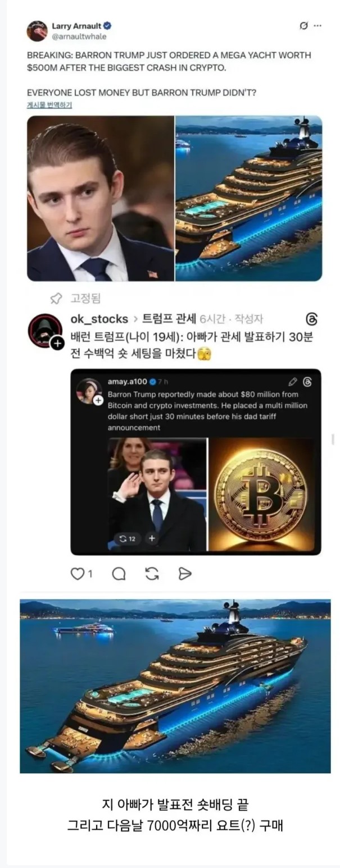
Task: Click the pinned 고정됨 pin icon
Action: click(x=56, y=298)
